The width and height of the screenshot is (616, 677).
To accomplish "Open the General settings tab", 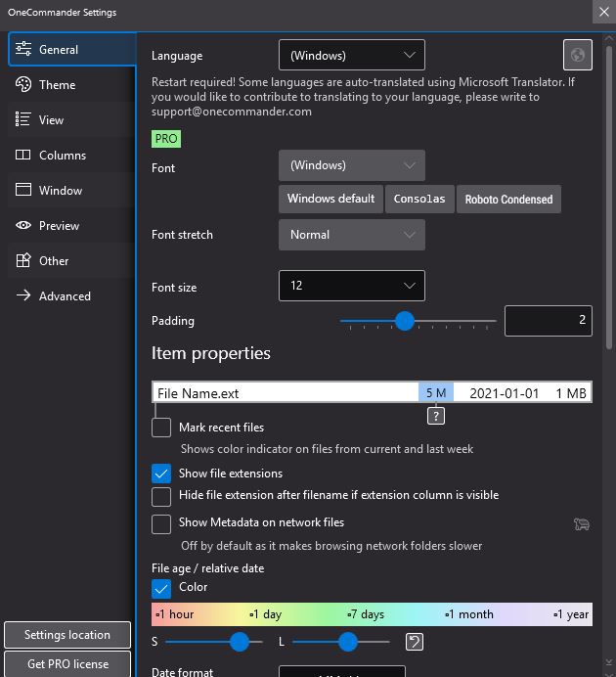I will pos(72,49).
